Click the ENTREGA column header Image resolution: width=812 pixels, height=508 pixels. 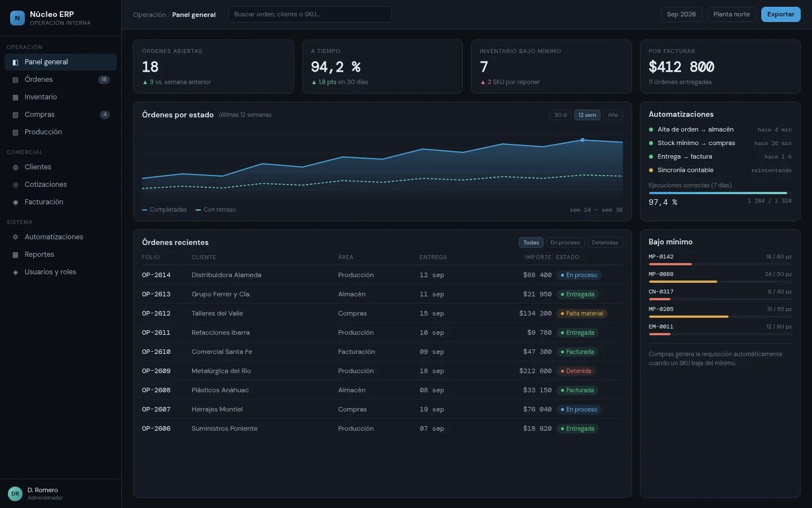click(x=433, y=257)
